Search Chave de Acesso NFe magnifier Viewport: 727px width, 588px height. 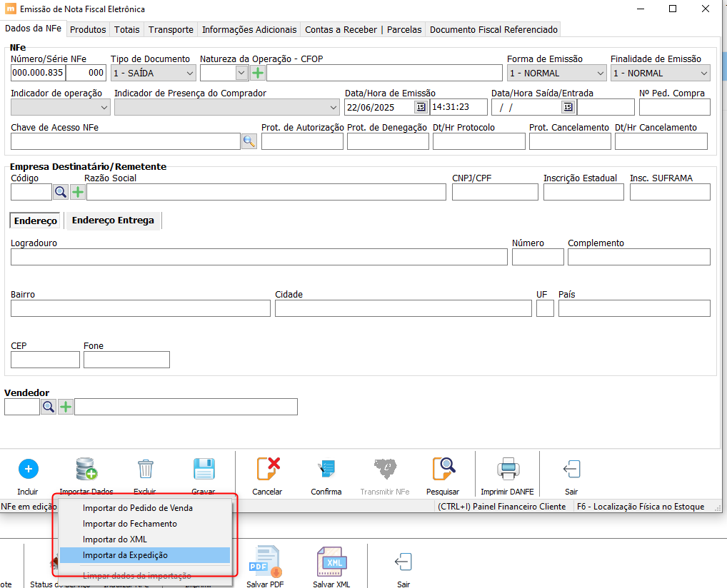(x=249, y=141)
